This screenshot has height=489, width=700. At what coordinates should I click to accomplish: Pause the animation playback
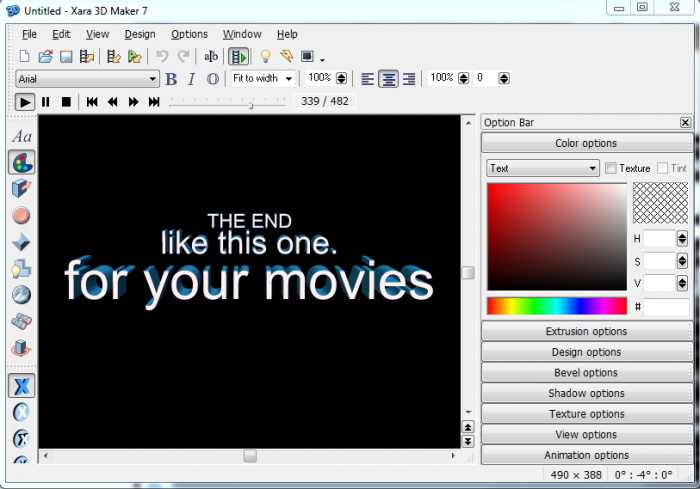[x=46, y=101]
